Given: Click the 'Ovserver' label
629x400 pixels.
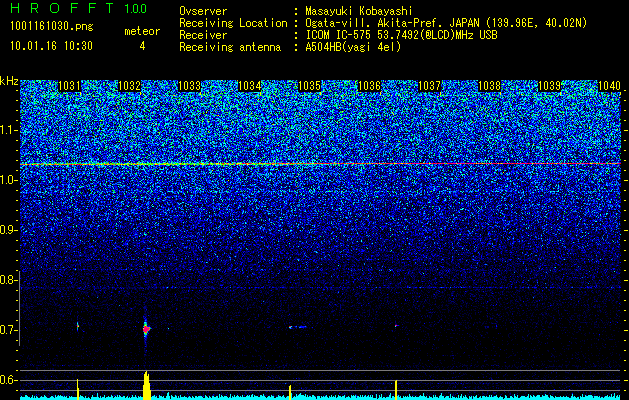Looking at the screenshot, I should point(203,11).
